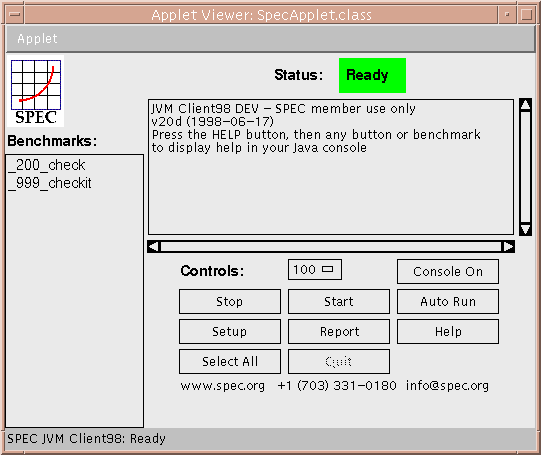Viewport: 541px width, 455px height.
Task: Click the www.spec.org text
Action: (223, 386)
